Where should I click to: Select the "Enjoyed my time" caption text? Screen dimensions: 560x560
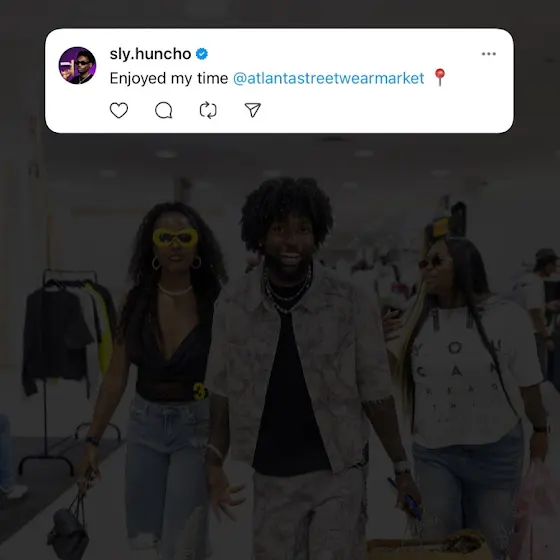169,79
